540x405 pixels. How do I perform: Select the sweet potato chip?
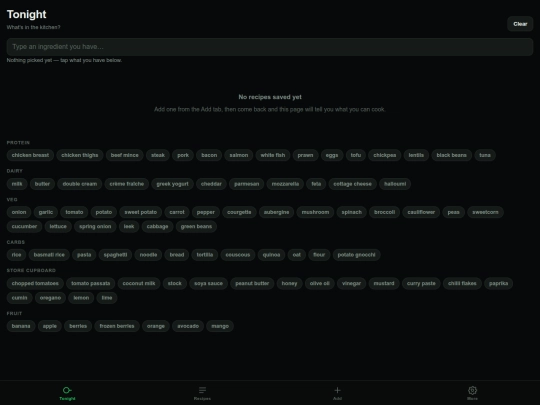pyautogui.click(x=141, y=212)
